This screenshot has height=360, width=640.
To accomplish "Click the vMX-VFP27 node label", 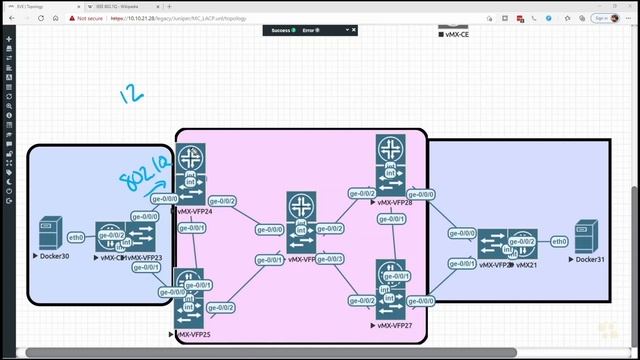I will coord(395,325).
